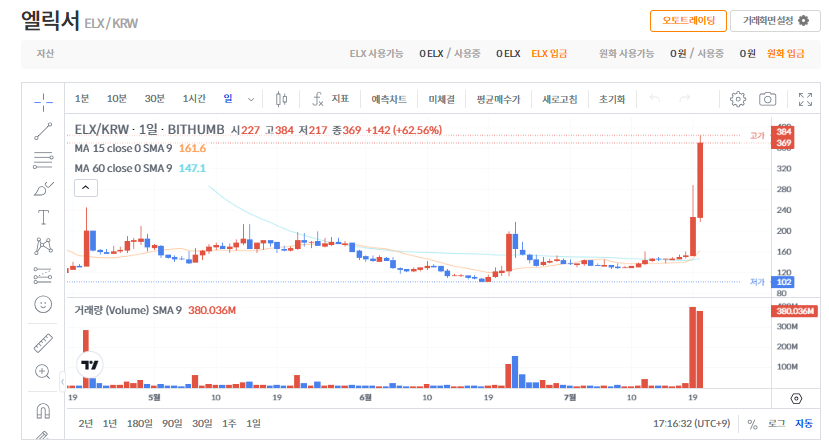Click the 369 current price label
The image size is (829, 444).
tap(783, 143)
